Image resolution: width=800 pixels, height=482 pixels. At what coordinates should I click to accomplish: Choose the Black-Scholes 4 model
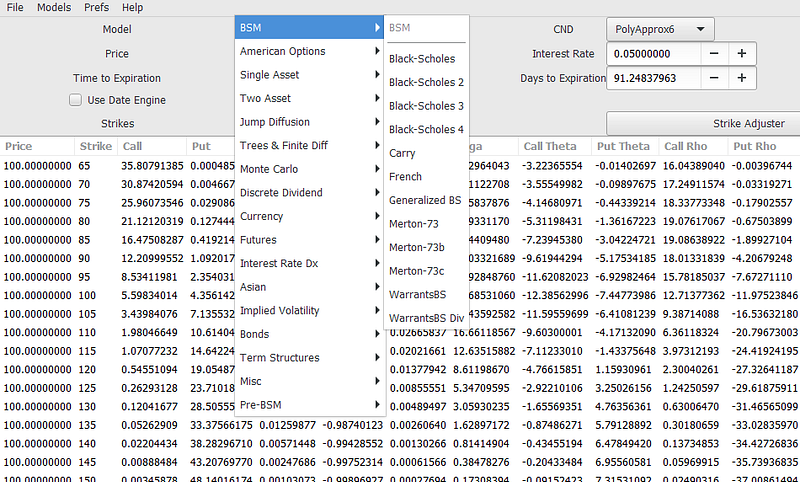426,130
